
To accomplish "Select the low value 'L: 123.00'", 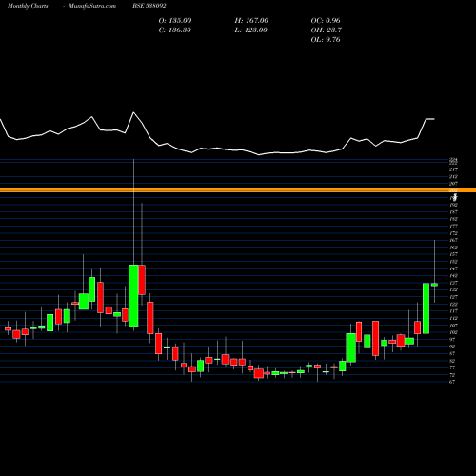I will coord(251,30).
